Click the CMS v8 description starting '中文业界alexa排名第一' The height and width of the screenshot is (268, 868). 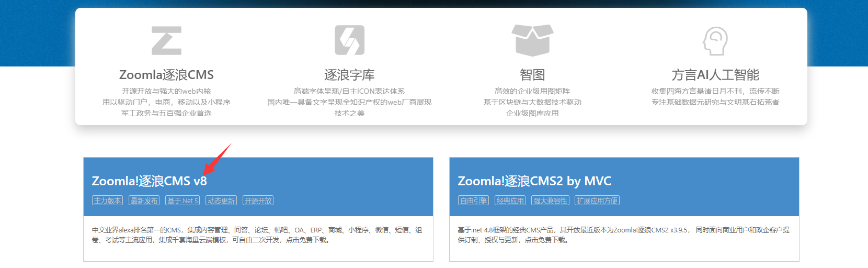tap(257, 235)
